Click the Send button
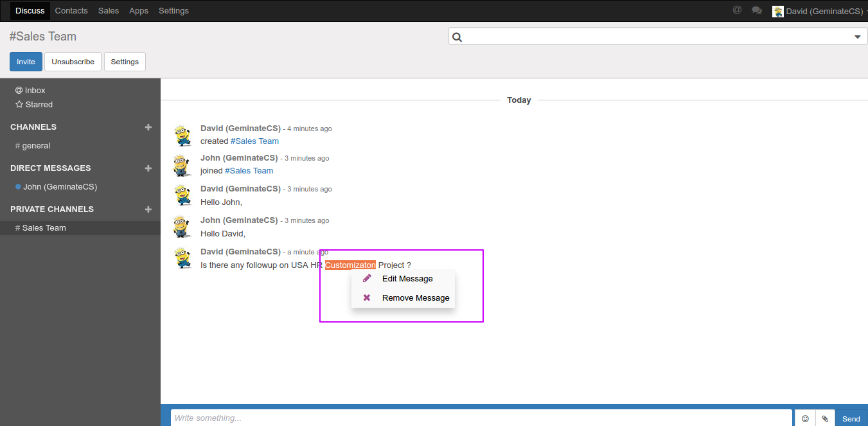868x426 pixels. click(851, 419)
